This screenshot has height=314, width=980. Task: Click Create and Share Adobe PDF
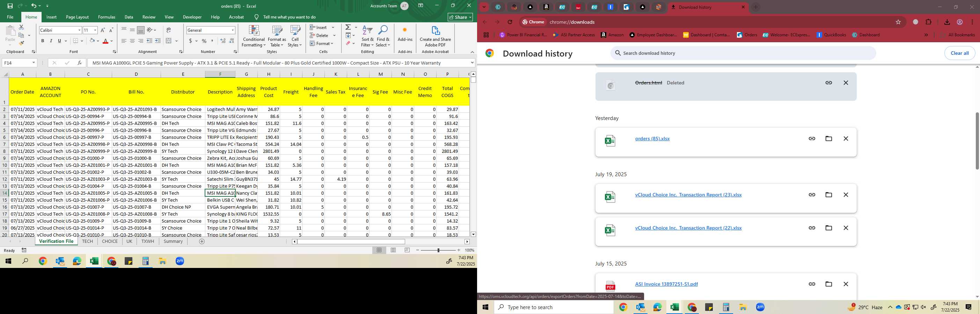(x=435, y=37)
